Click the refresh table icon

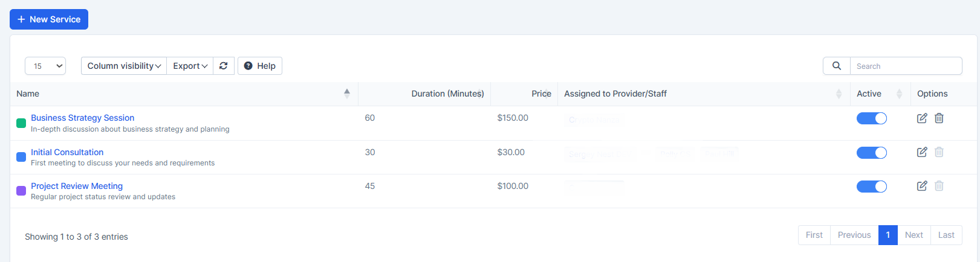[224, 66]
